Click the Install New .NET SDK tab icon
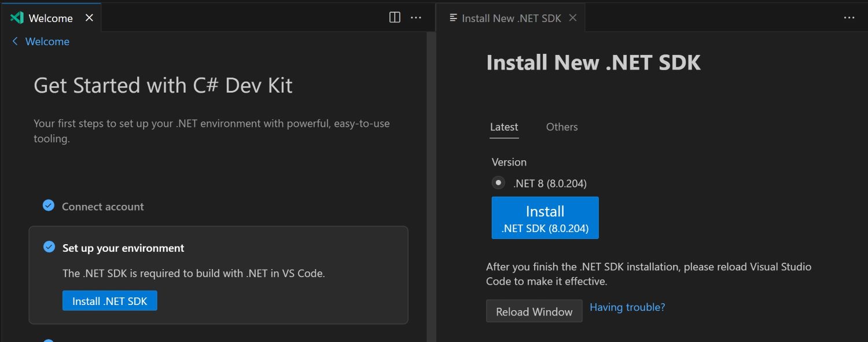Viewport: 868px width, 342px height. 454,18
